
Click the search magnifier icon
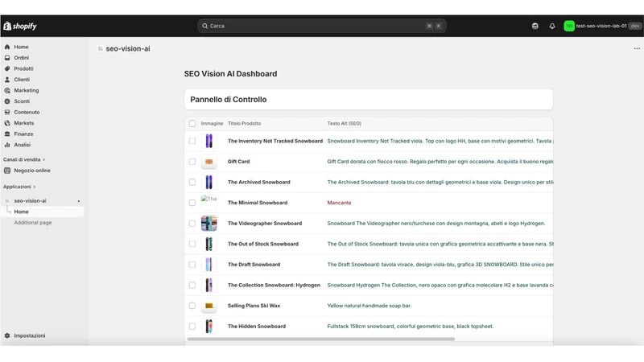coord(204,26)
